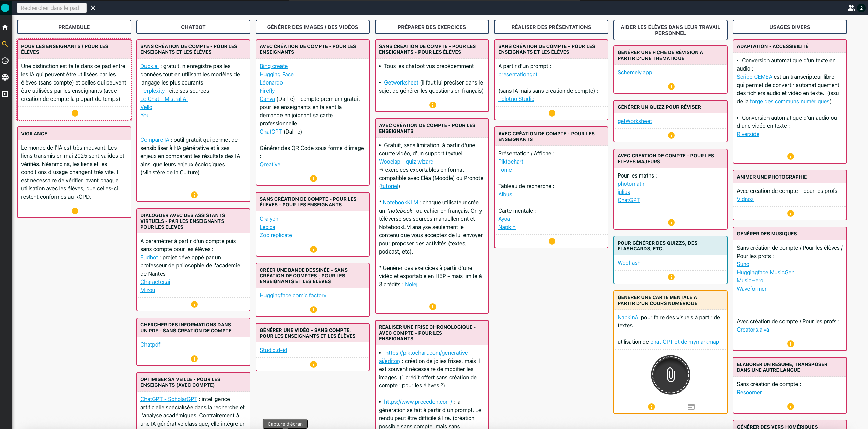The height and width of the screenshot is (429, 868).
Task: Select the CHATBOT column header
Action: coord(193,27)
